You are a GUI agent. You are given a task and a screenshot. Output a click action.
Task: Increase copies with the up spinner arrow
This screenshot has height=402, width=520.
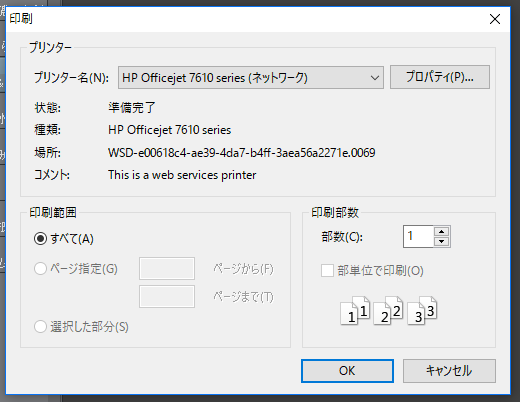(442, 231)
